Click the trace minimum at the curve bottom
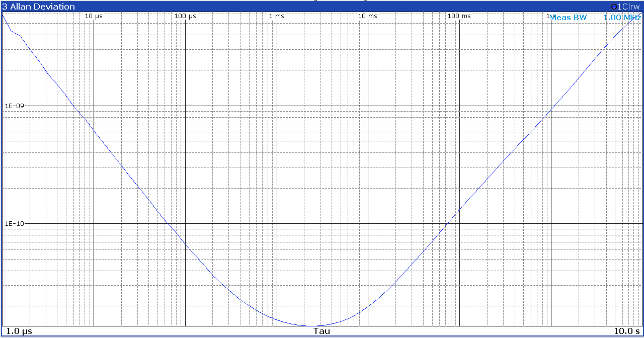The height and width of the screenshot is (338, 644). (313, 326)
